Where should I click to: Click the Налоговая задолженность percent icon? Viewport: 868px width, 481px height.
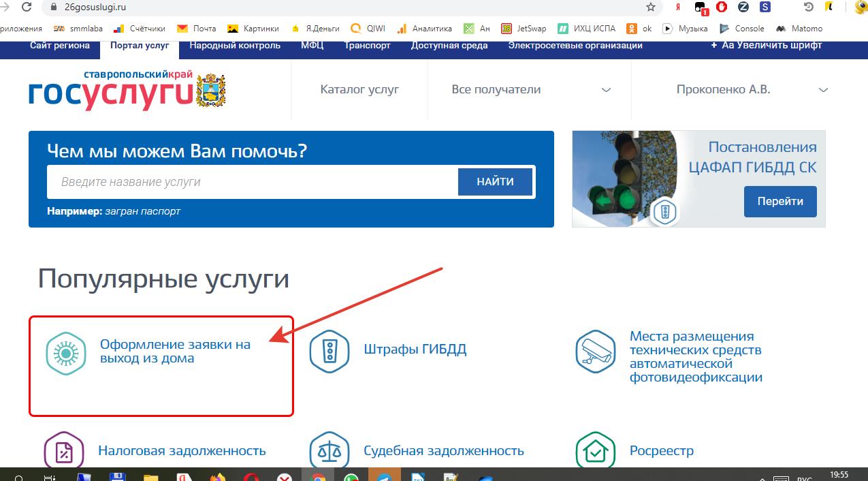[64, 452]
